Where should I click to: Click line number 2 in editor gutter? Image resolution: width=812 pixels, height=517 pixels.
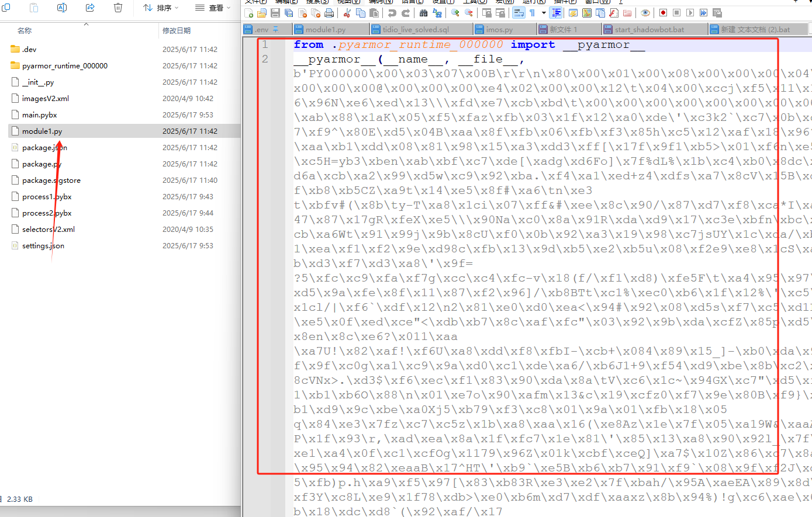(x=265, y=59)
